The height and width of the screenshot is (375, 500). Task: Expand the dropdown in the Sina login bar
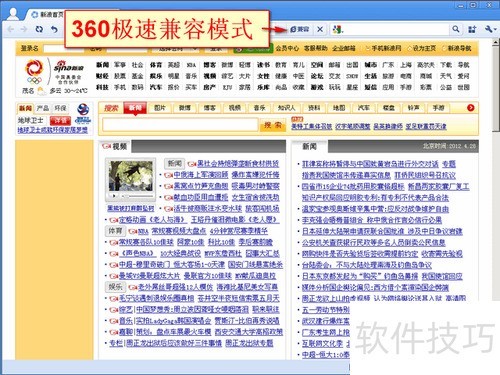point(175,49)
